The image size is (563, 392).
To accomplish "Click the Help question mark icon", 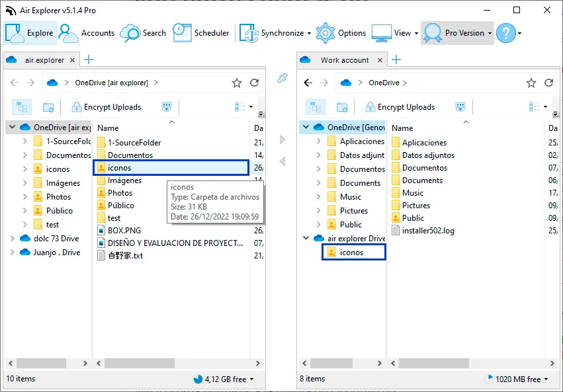I will click(x=506, y=33).
